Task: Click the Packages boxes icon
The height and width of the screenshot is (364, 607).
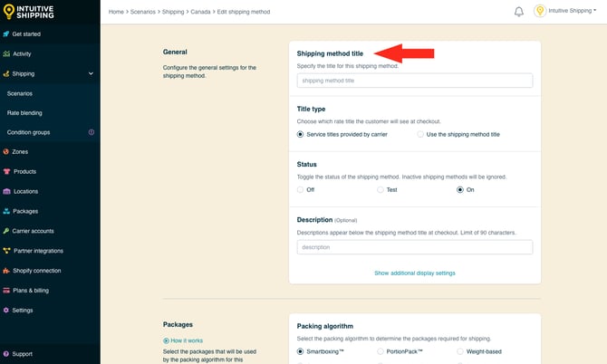Action: click(x=6, y=211)
